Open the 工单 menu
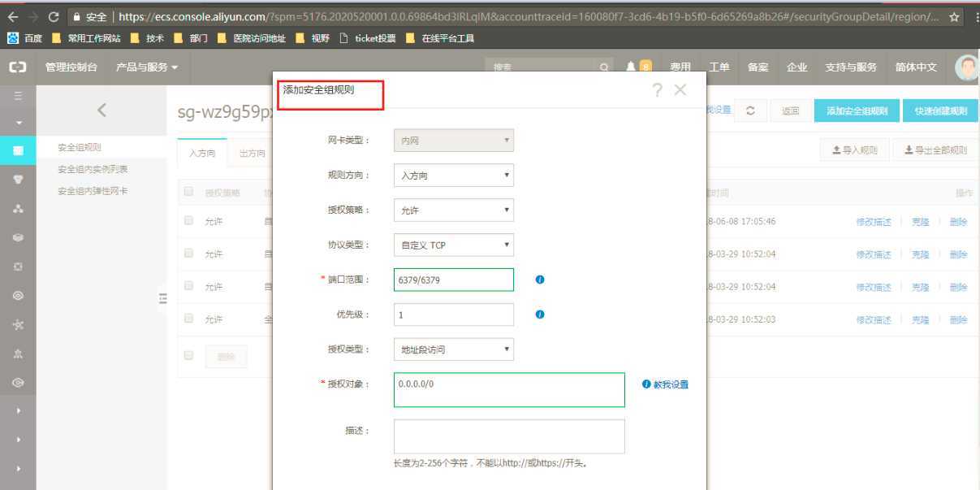Viewport: 980px width, 490px height. tap(719, 67)
